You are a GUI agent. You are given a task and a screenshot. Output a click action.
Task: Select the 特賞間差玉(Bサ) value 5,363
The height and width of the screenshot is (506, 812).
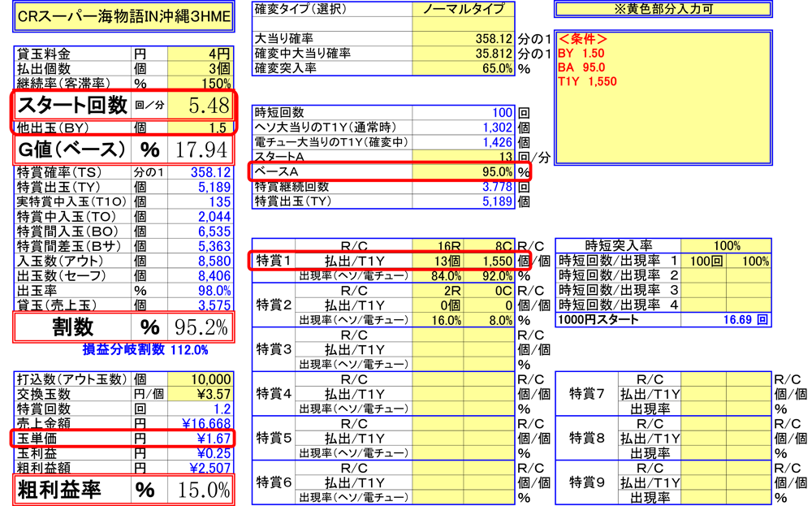point(201,246)
